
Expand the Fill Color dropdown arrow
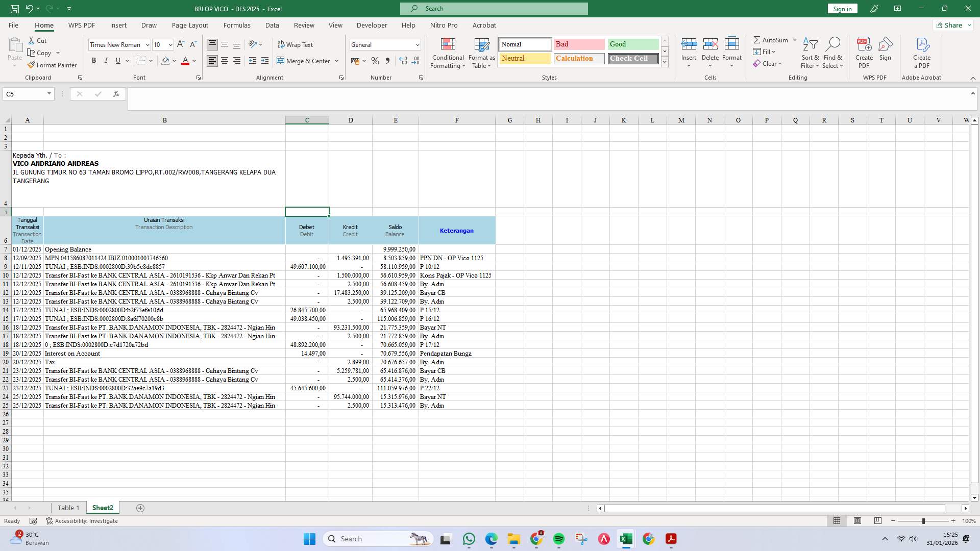tap(174, 61)
